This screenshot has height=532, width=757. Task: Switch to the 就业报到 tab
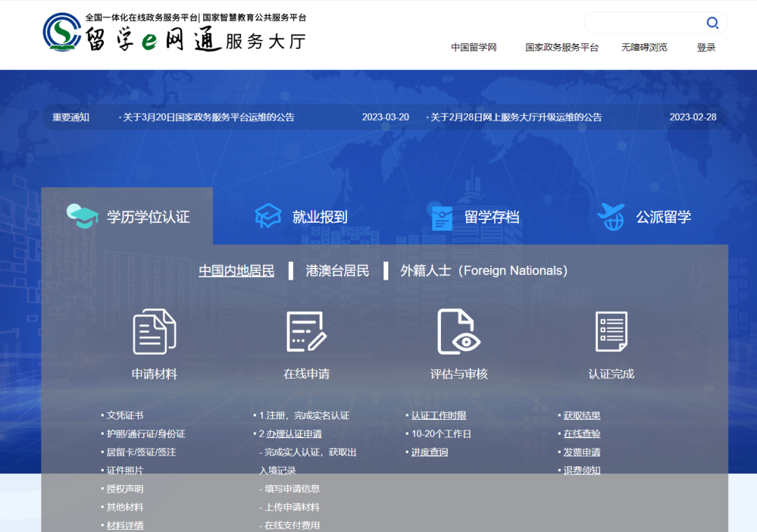(300, 216)
